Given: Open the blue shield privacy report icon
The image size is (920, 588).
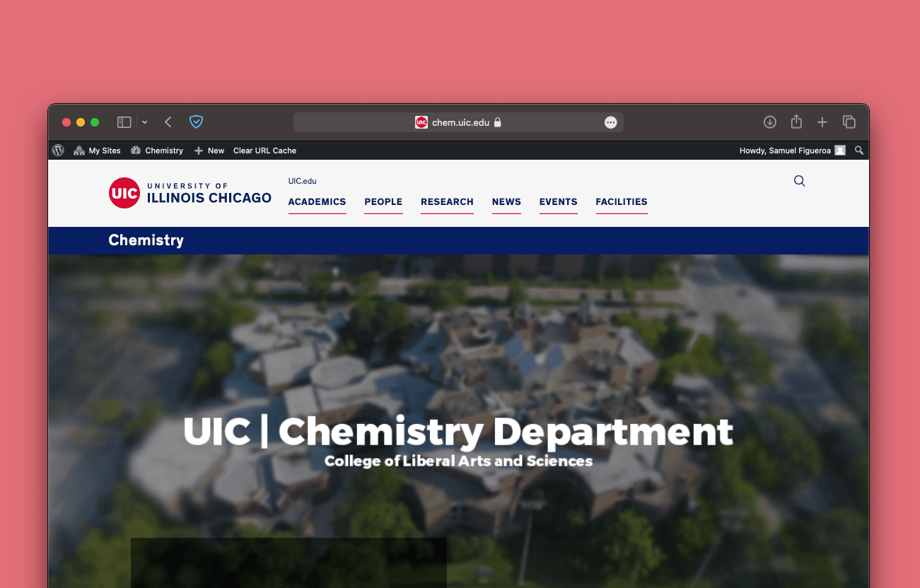Looking at the screenshot, I should [x=197, y=122].
